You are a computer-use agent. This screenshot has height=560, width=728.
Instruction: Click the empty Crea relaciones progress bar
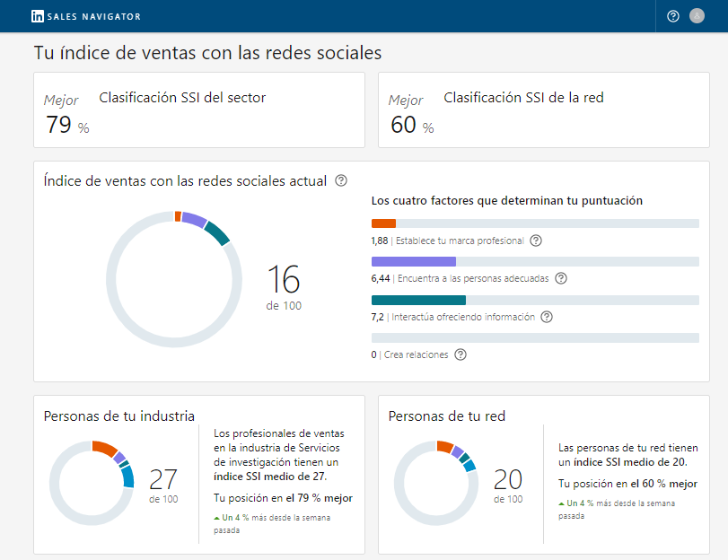point(535,338)
